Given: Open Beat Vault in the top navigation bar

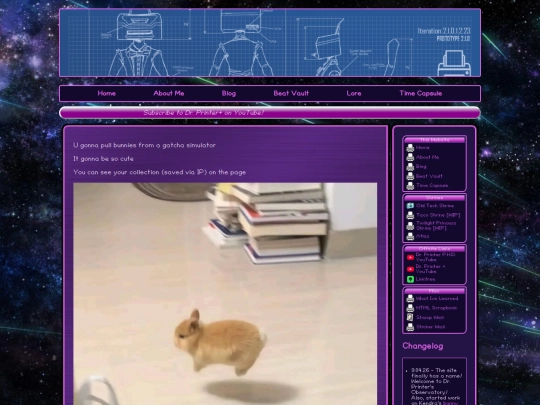Looking at the screenshot, I should tap(291, 93).
